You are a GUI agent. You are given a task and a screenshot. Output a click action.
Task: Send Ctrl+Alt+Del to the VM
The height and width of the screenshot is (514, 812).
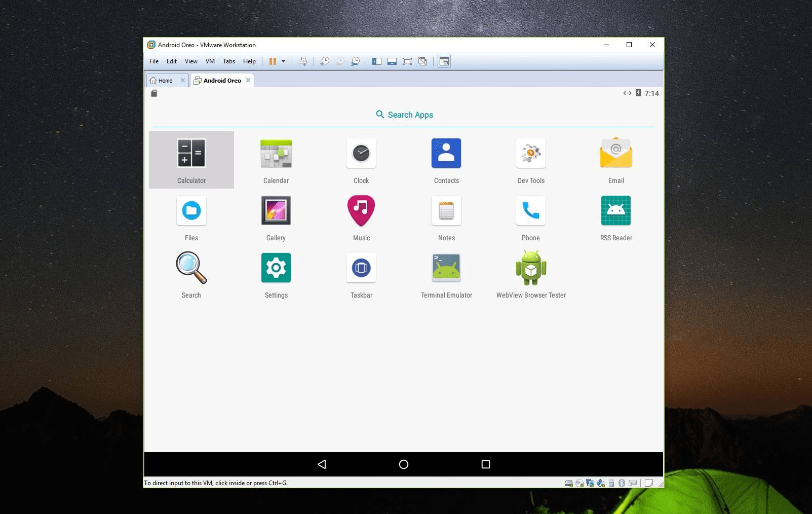(x=303, y=61)
